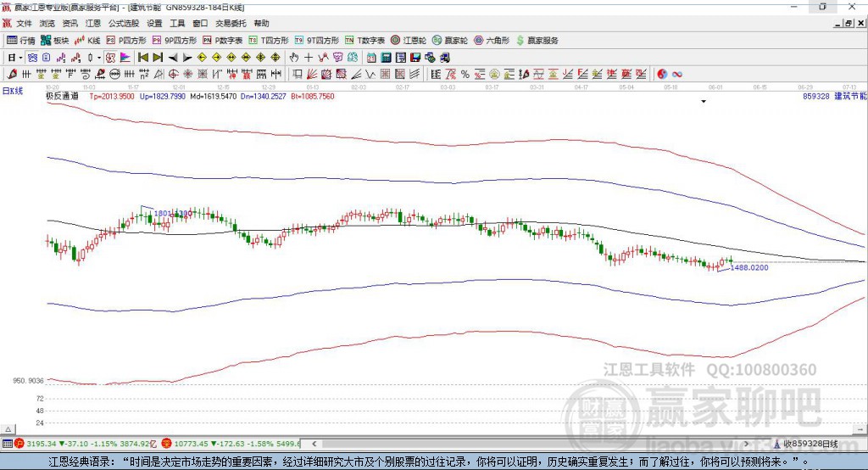Open the 江恩 menu

tap(93, 23)
